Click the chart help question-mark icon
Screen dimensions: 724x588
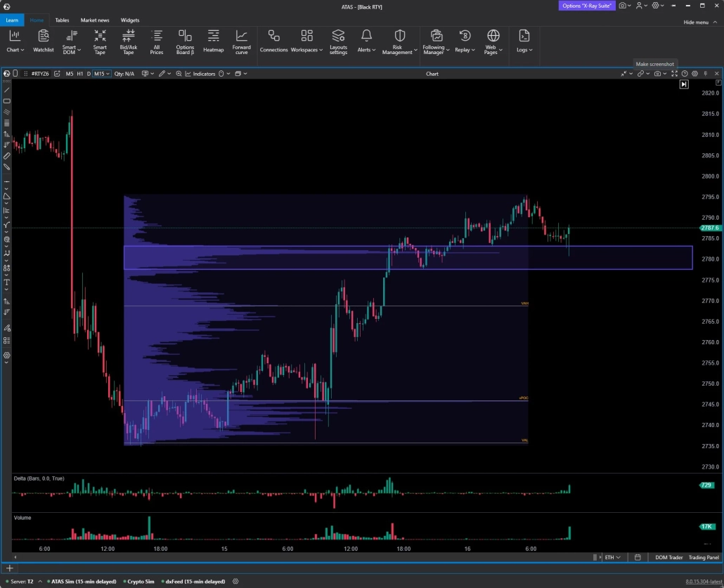tap(685, 74)
